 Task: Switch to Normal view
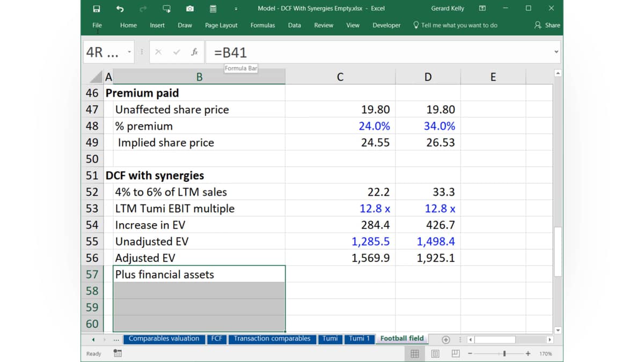click(x=414, y=353)
